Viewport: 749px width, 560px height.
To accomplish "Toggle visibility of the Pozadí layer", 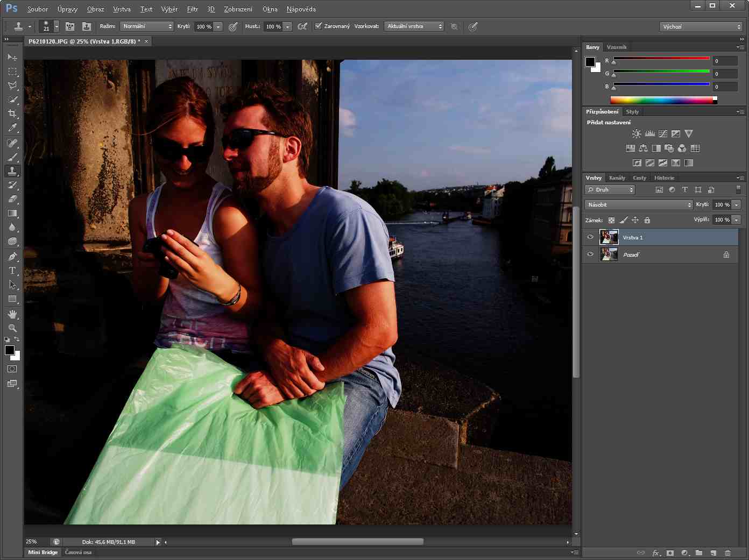I will (590, 254).
